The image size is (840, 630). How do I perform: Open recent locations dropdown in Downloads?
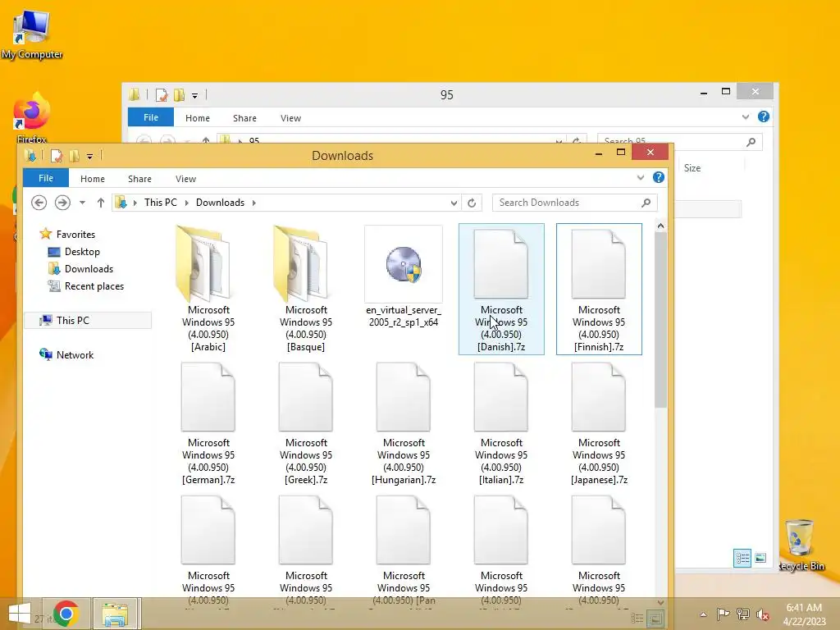[x=82, y=203]
